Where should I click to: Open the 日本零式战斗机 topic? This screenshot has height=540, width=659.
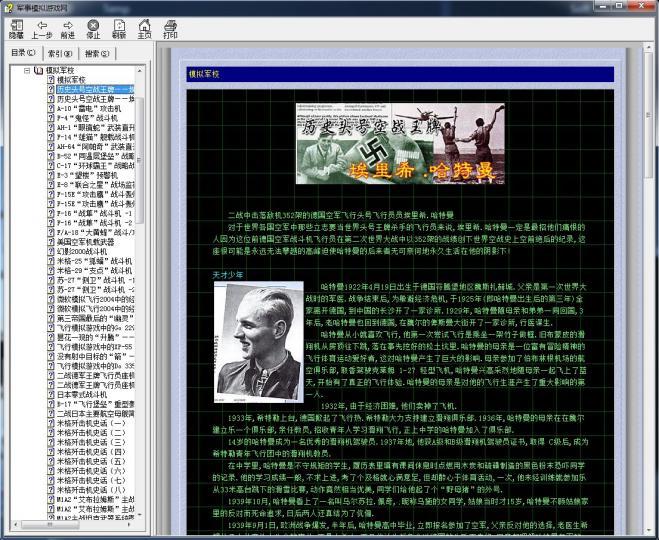[x=85, y=395]
